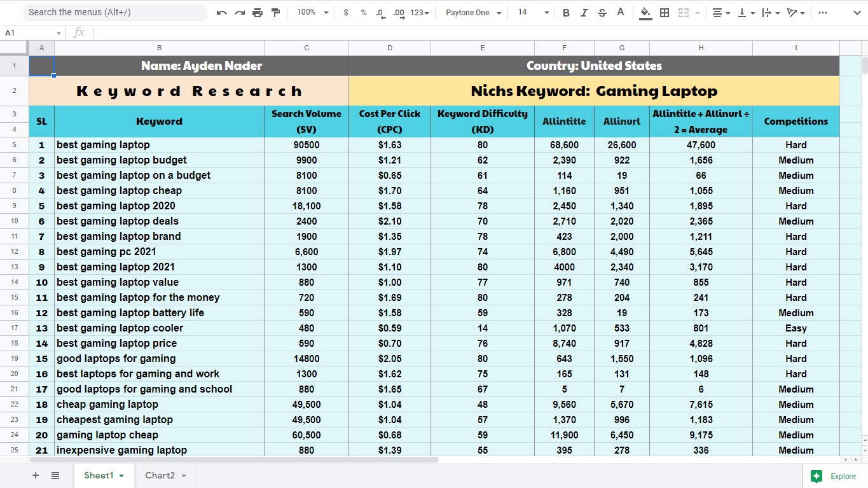Toggle bold formatting
The width and height of the screenshot is (868, 488).
566,13
